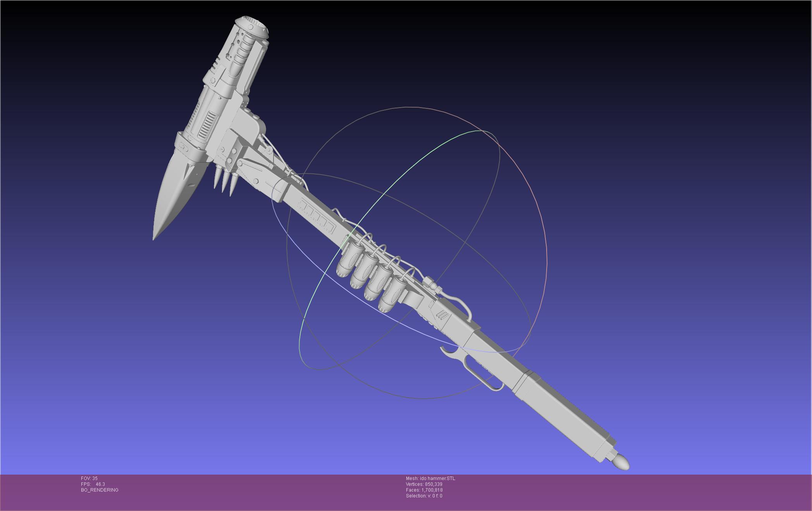This screenshot has width=812, height=511.
Task: Click the FOV: 35 readout
Action: click(x=89, y=478)
